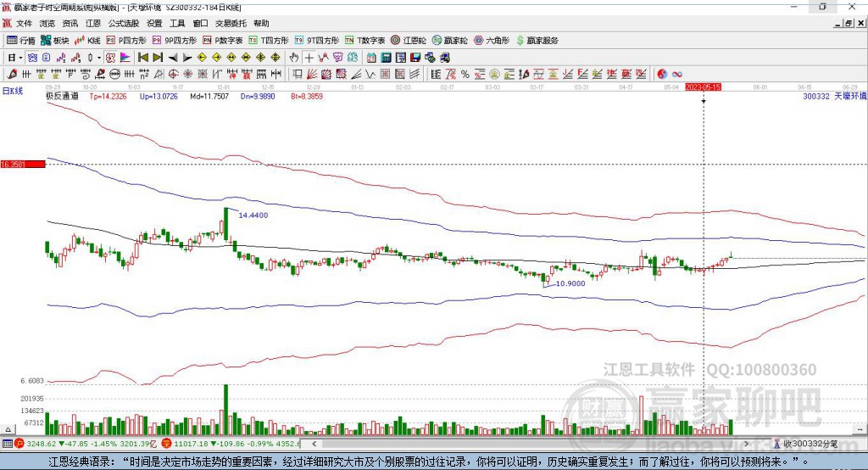Step chart right with black arrow
Image resolution: width=868 pixels, height=470 pixels.
tap(187, 58)
